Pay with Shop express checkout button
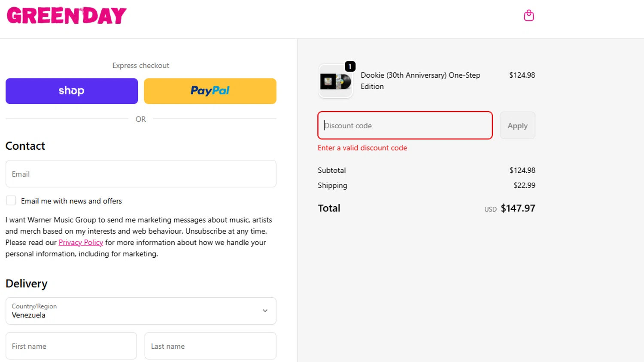 [x=72, y=91]
